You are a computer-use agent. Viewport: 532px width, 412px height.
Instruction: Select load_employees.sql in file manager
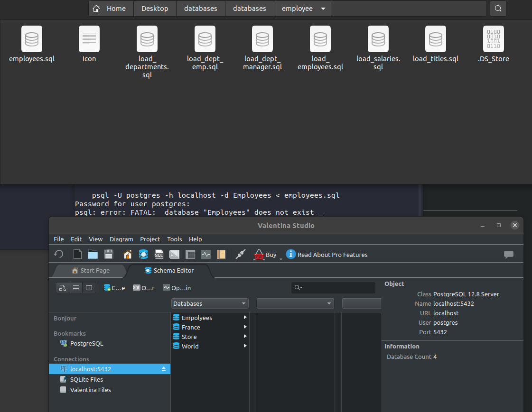tap(320, 48)
